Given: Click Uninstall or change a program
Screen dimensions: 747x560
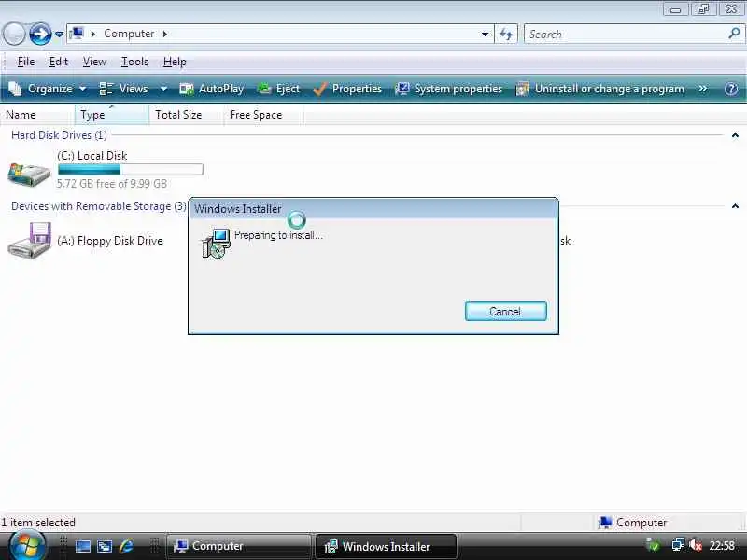Looking at the screenshot, I should tap(599, 89).
